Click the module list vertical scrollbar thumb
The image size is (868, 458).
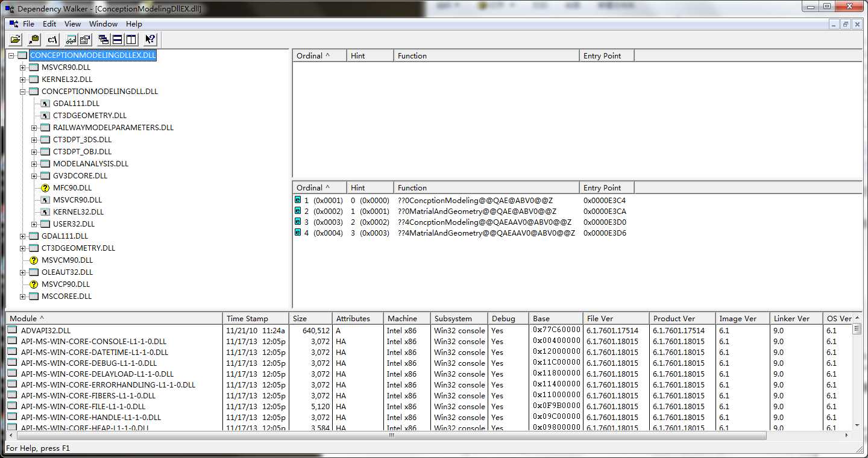coord(857,329)
